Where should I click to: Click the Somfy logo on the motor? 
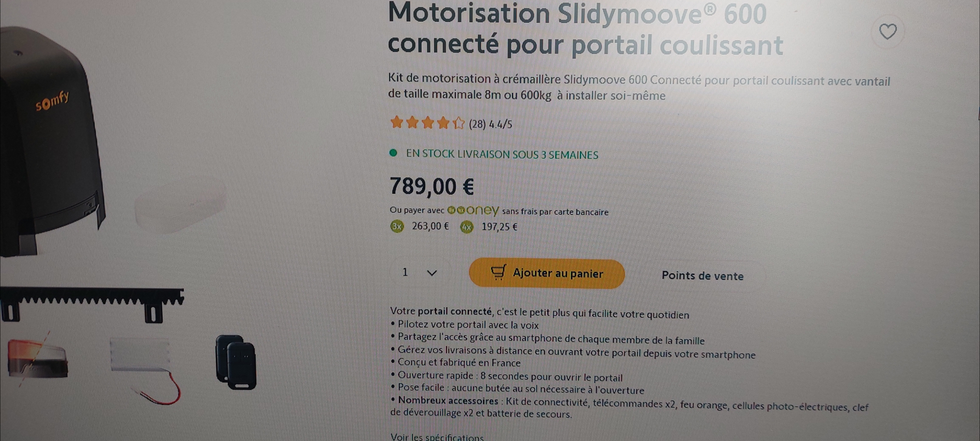pos(52,101)
